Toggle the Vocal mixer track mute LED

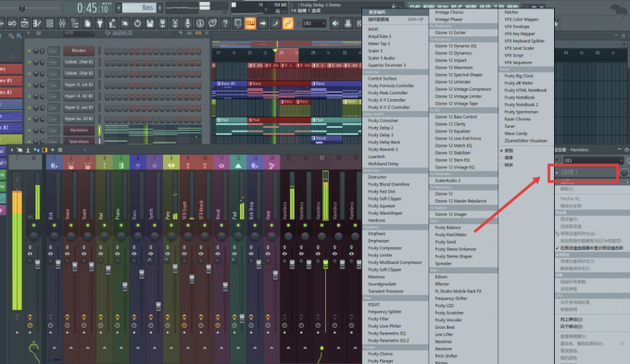[221, 226]
